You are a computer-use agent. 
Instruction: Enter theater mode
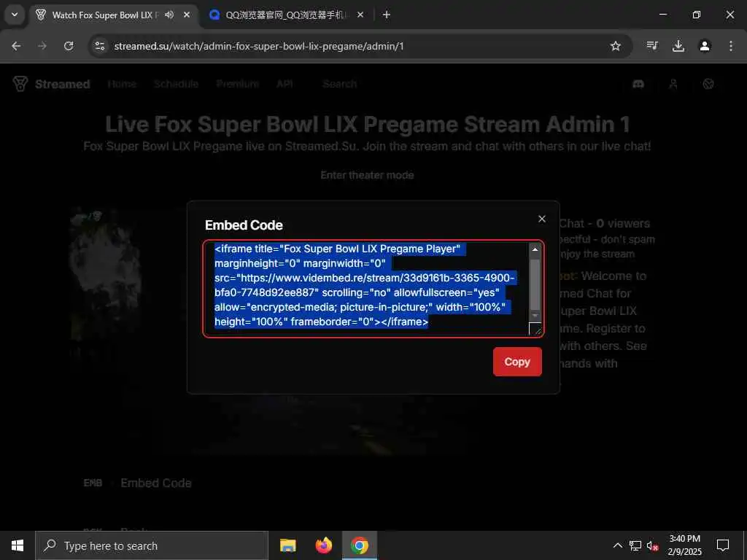367,175
